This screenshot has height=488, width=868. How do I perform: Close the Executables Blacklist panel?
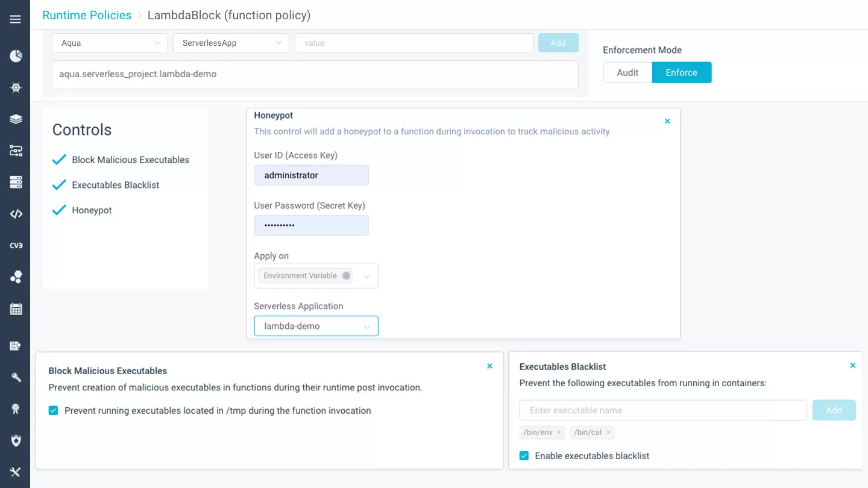tap(852, 365)
